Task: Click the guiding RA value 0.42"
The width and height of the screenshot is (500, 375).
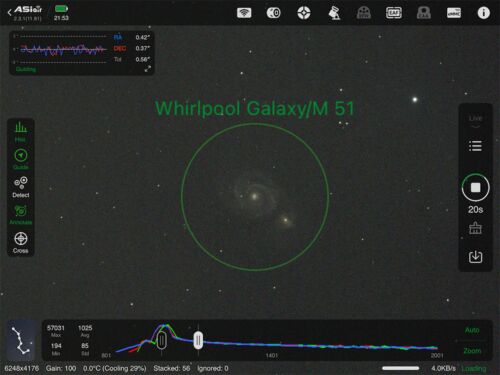Action: [143, 37]
